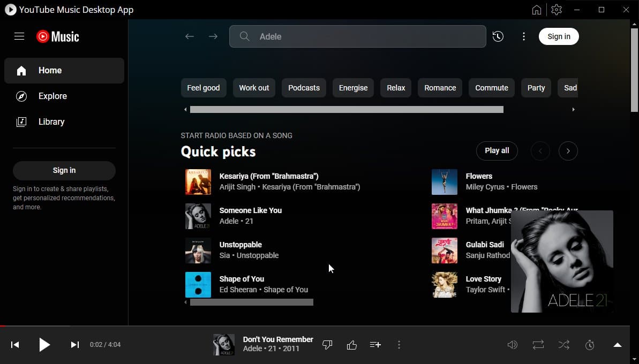Screen dimensions: 639x364
Task: Click the sidebar Sign in button
Action: click(64, 171)
